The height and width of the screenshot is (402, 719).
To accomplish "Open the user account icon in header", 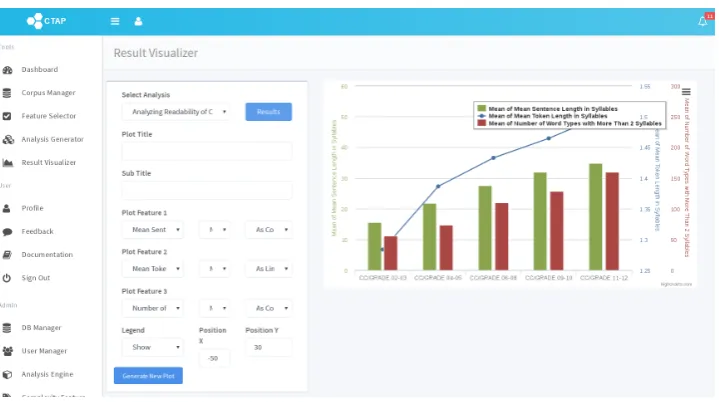I will [x=138, y=21].
